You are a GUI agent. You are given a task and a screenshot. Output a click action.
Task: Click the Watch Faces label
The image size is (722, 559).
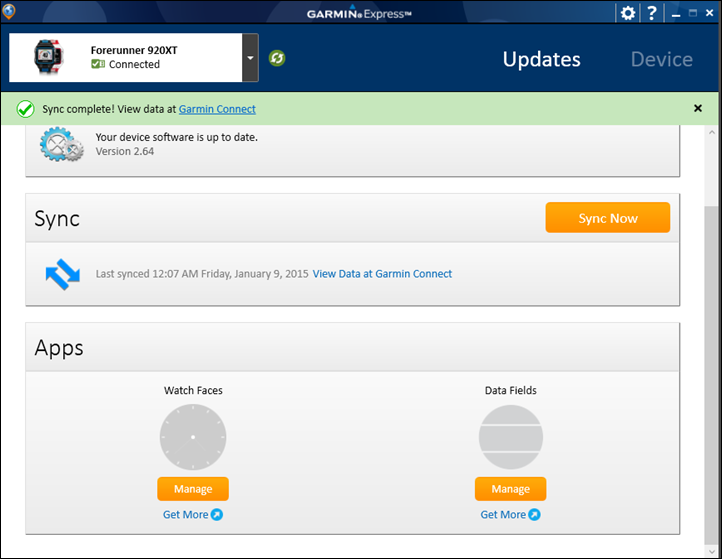tap(193, 390)
